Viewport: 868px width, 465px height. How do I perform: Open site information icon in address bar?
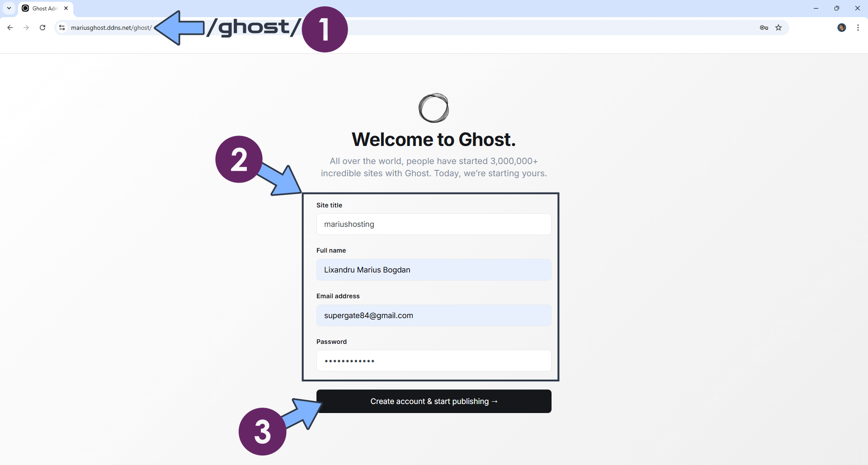click(x=62, y=28)
